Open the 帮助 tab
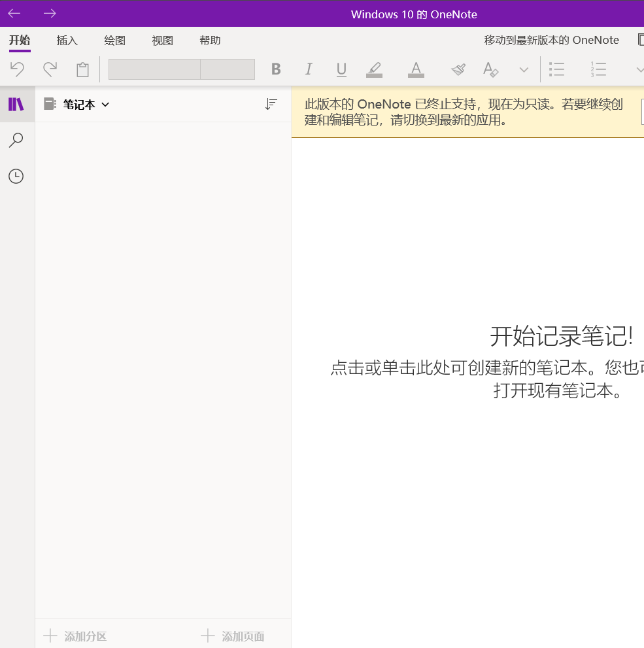644x648 pixels. click(x=210, y=40)
